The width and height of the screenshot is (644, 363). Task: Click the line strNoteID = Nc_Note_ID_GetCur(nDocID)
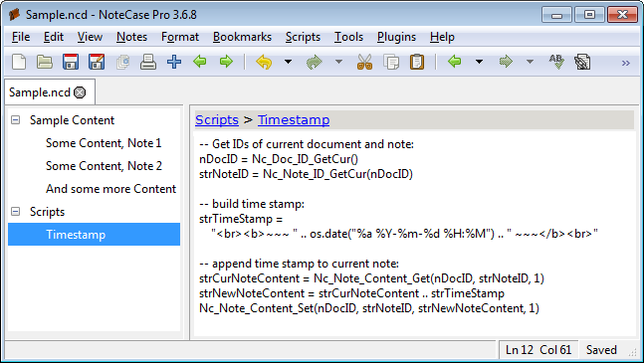[306, 174]
